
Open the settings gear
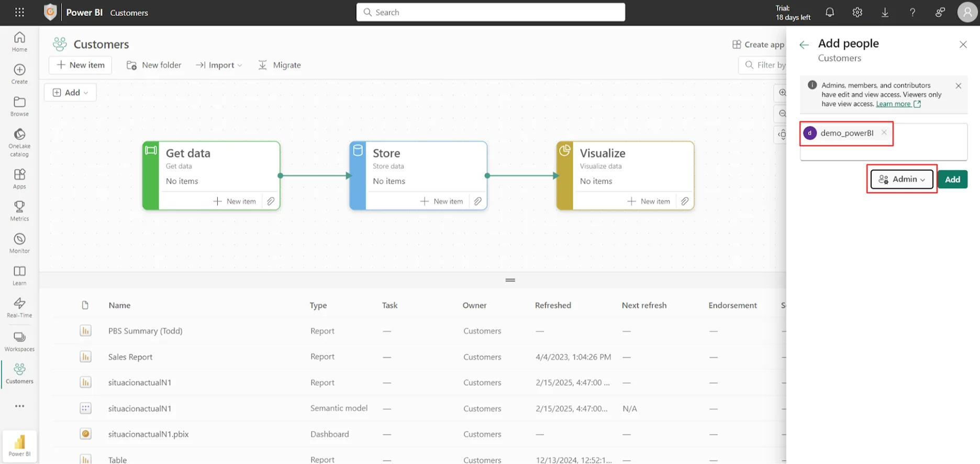coord(857,12)
